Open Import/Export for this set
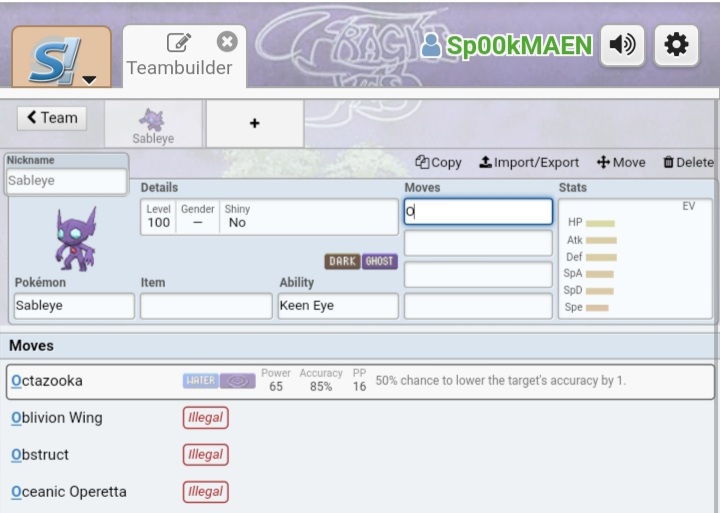 (x=529, y=163)
